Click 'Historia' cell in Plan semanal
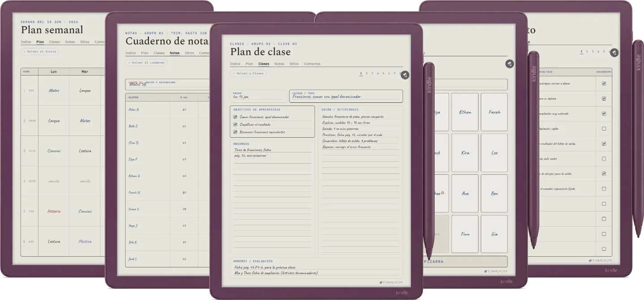The width and height of the screenshot is (644, 300). [x=54, y=211]
